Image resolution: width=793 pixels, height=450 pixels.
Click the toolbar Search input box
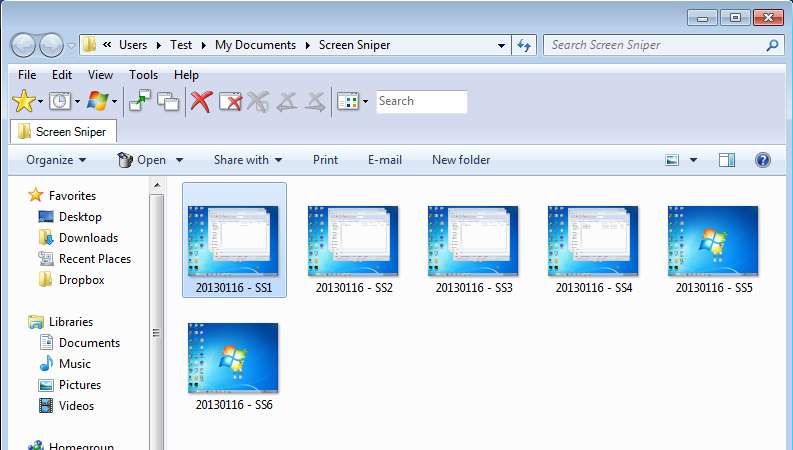pos(421,102)
